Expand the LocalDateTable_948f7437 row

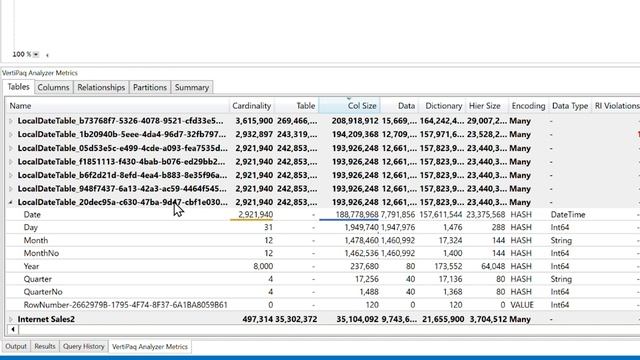11,189
